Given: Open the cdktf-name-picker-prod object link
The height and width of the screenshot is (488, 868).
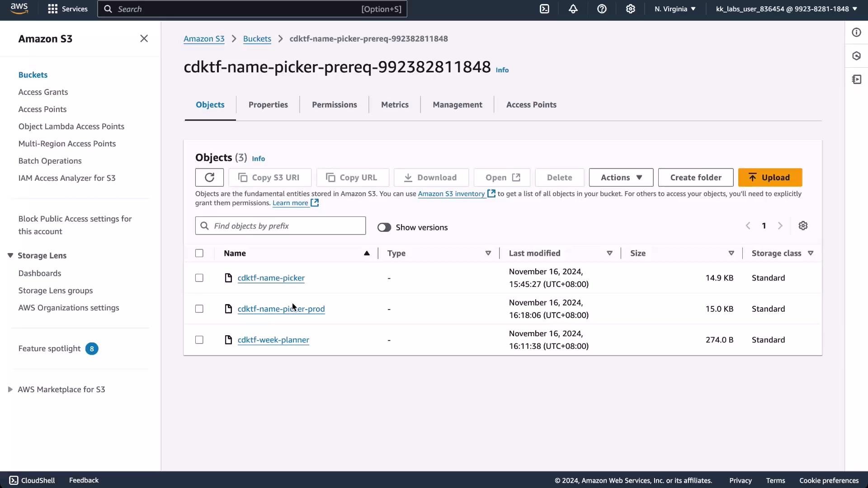Looking at the screenshot, I should tap(281, 309).
